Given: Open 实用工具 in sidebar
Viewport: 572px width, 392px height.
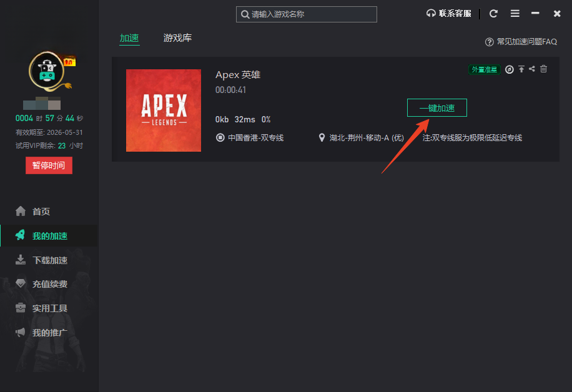Looking at the screenshot, I should click(x=49, y=308).
